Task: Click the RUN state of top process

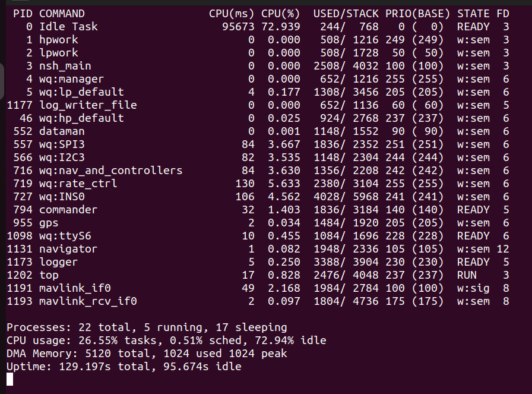Action: [x=467, y=275]
